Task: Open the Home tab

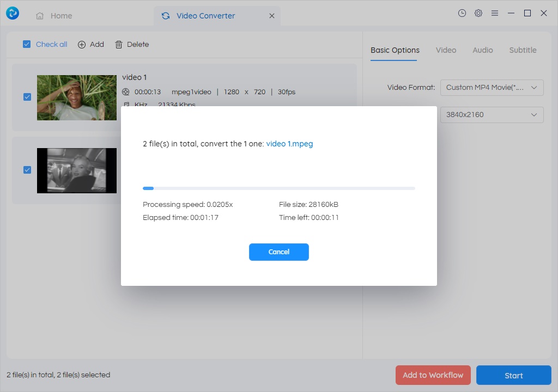Action: coord(54,16)
